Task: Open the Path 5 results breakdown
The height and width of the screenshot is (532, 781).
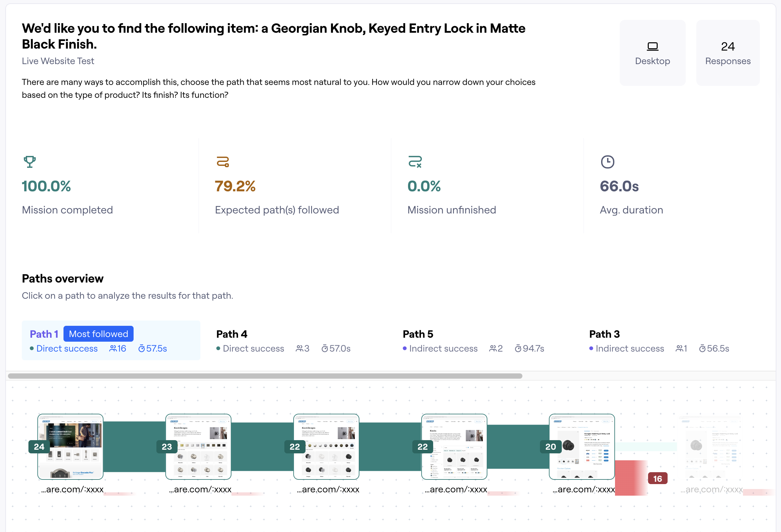Action: coord(418,334)
